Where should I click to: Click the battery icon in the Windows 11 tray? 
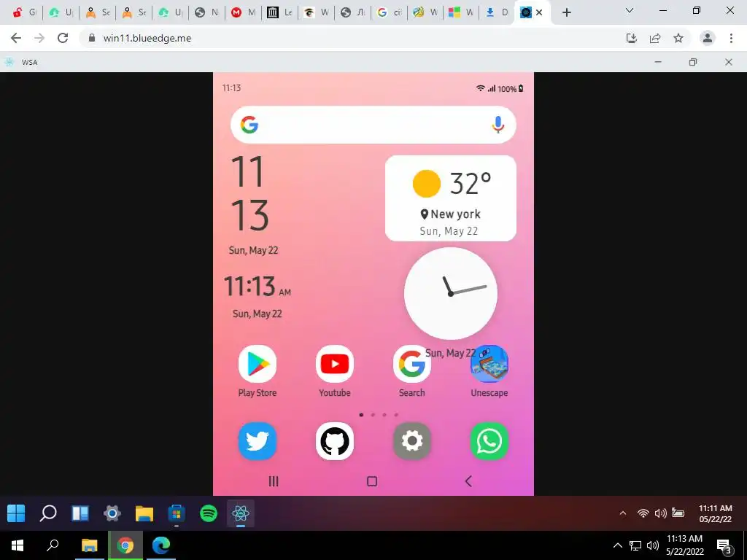[678, 513]
